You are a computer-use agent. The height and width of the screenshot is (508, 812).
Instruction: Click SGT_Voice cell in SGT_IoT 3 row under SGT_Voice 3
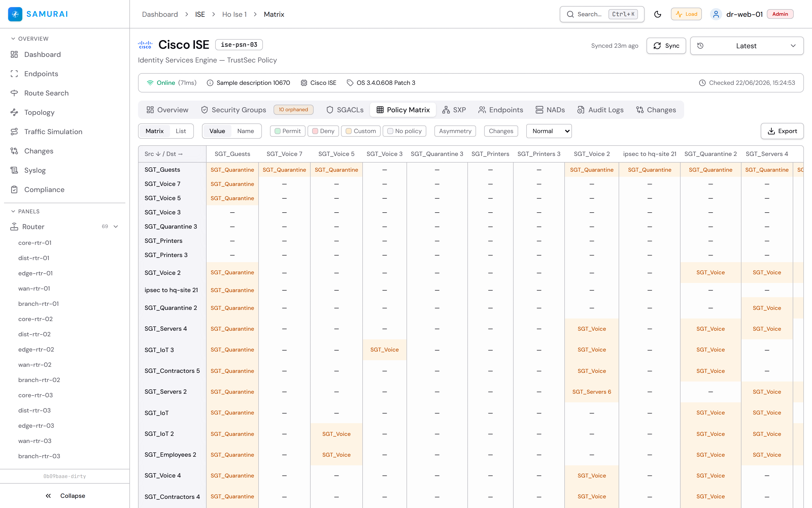(x=384, y=350)
